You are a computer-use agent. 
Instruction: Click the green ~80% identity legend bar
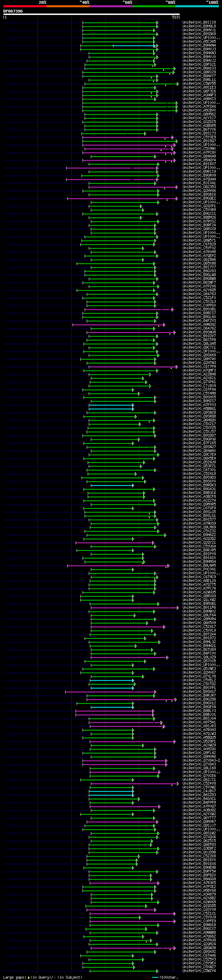(x=154, y=6)
